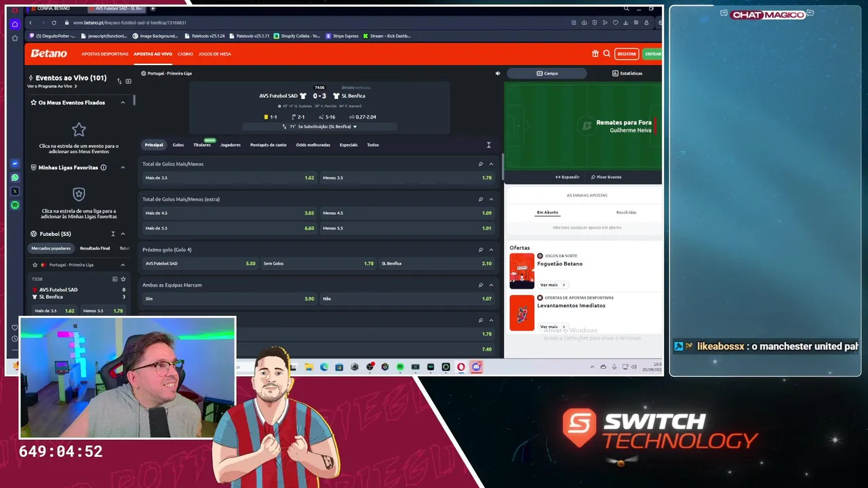868x488 pixels.
Task: Click Fixar Evento below the pitch
Action: (x=606, y=177)
